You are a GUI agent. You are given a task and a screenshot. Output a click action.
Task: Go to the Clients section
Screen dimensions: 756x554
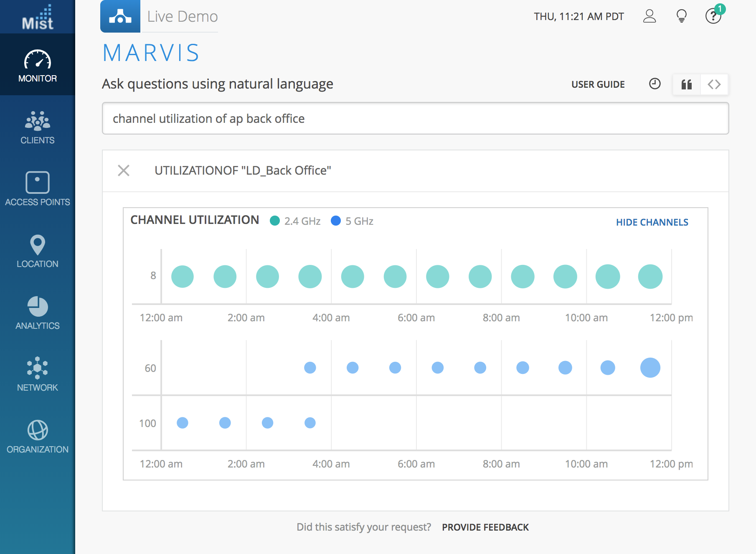click(x=38, y=128)
